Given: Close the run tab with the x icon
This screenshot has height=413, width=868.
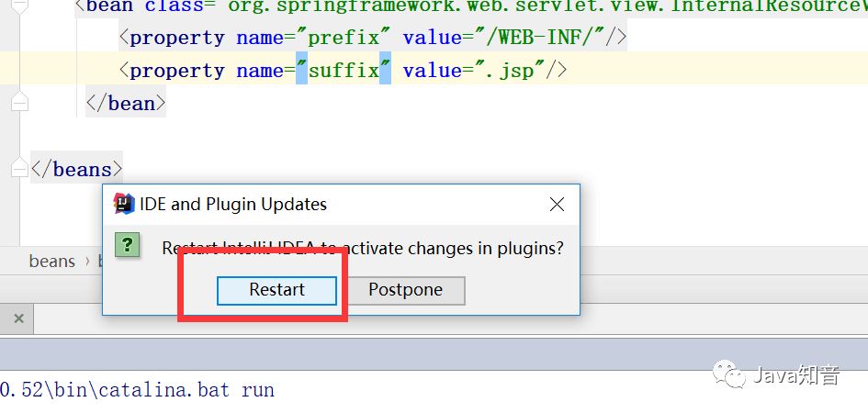Looking at the screenshot, I should (18, 318).
